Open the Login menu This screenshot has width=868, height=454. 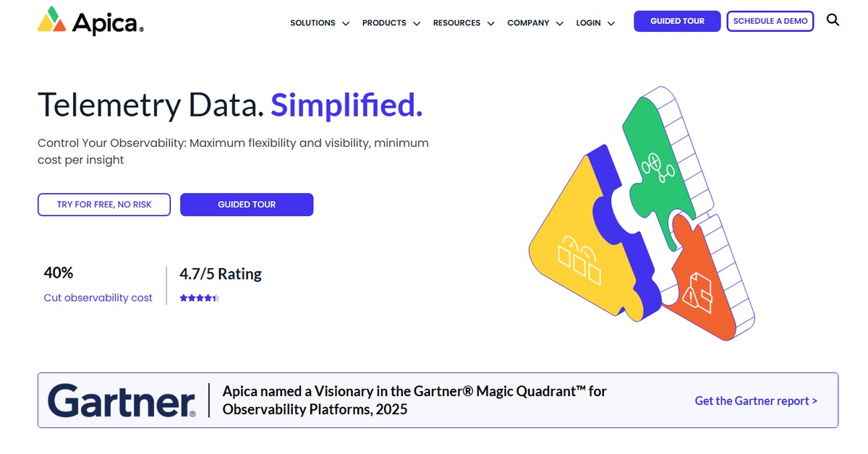coord(595,23)
